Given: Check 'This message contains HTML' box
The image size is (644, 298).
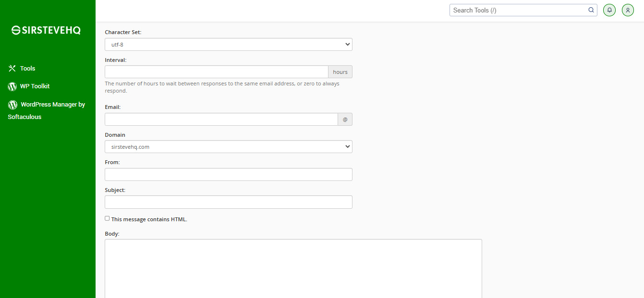Looking at the screenshot, I should point(108,218).
